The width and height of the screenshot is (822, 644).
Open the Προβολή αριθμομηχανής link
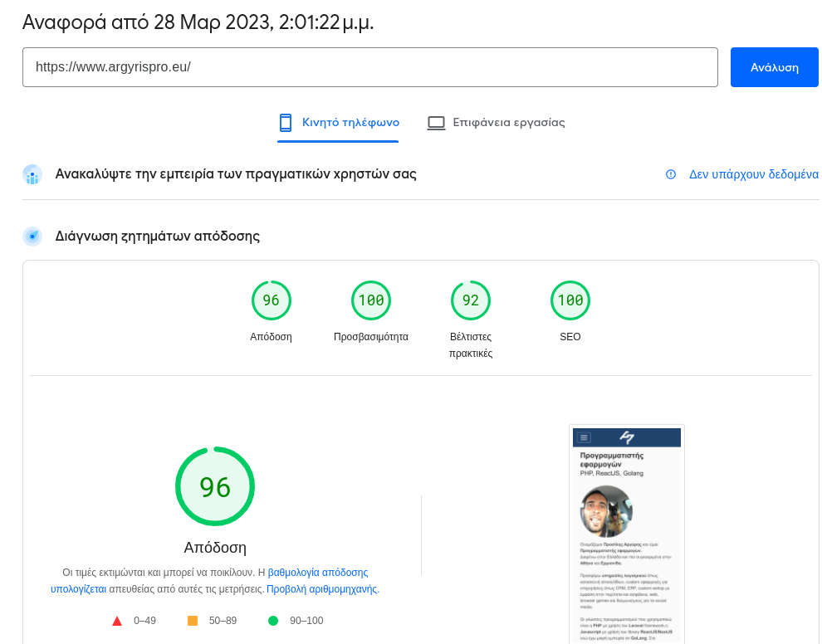click(322, 589)
